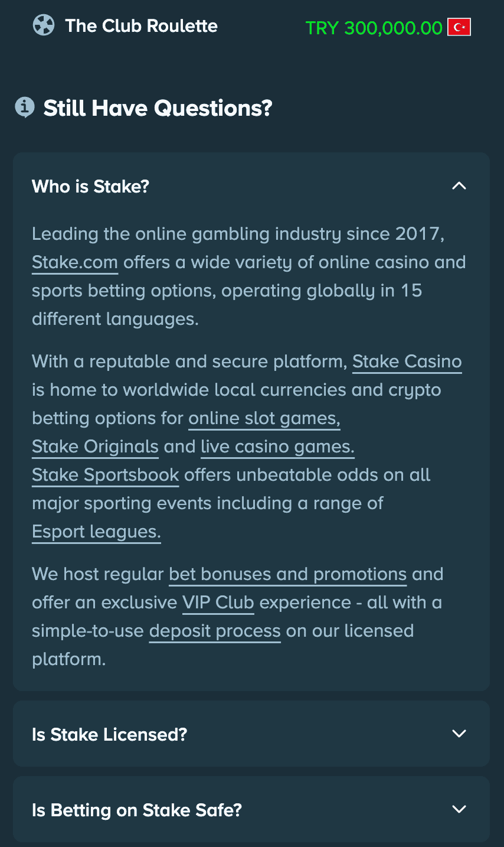Click the Turkish flag icon
The width and height of the screenshot is (504, 847).
pyautogui.click(x=459, y=28)
